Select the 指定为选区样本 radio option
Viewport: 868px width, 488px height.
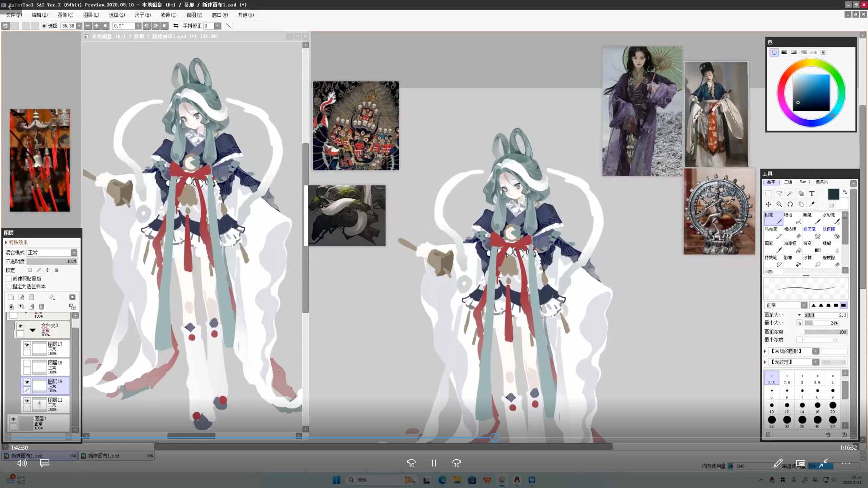tap(9, 286)
